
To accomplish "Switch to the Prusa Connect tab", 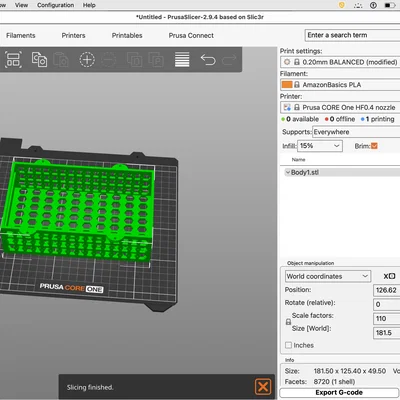I will (191, 35).
